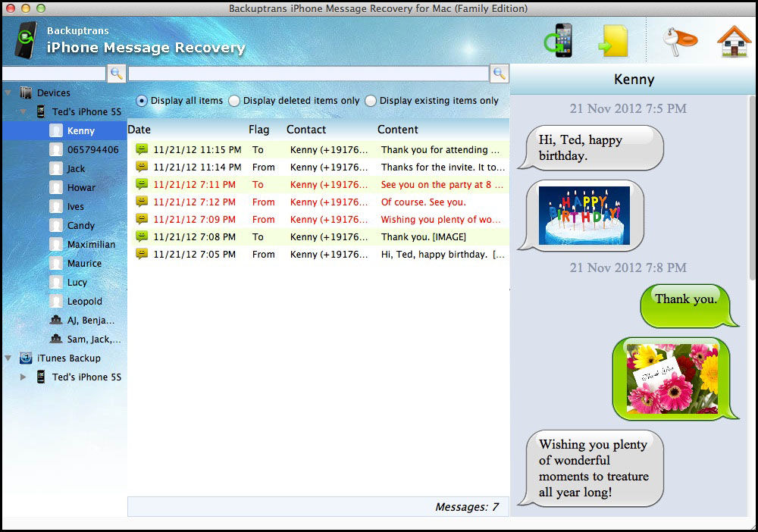Enable Display deleted items only

(x=234, y=101)
